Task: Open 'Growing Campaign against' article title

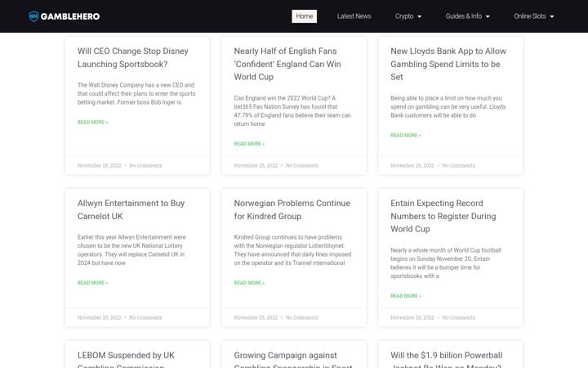Action: click(x=293, y=359)
